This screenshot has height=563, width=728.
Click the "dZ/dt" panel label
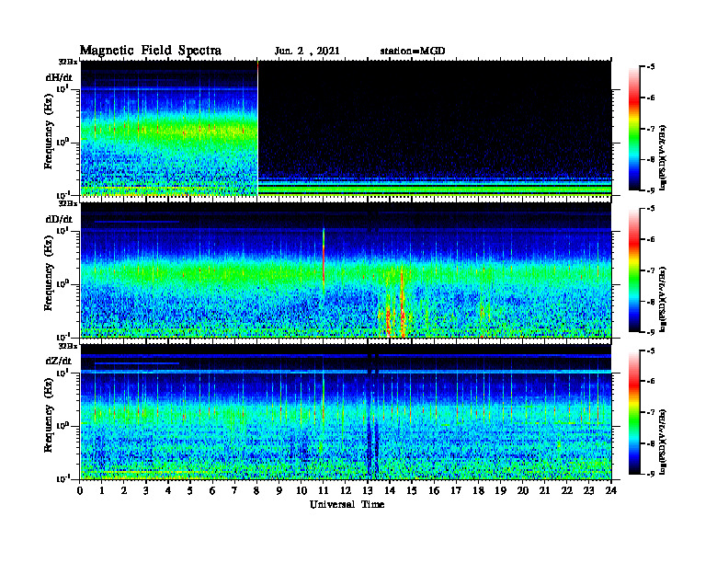pos(59,361)
